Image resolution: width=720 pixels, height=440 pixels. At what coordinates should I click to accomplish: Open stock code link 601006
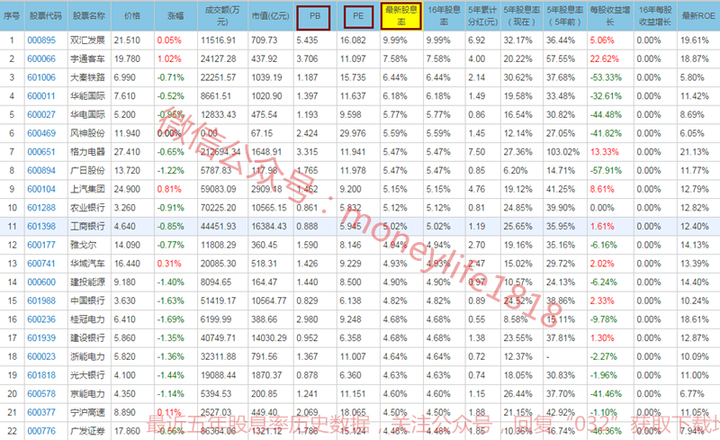[41, 78]
